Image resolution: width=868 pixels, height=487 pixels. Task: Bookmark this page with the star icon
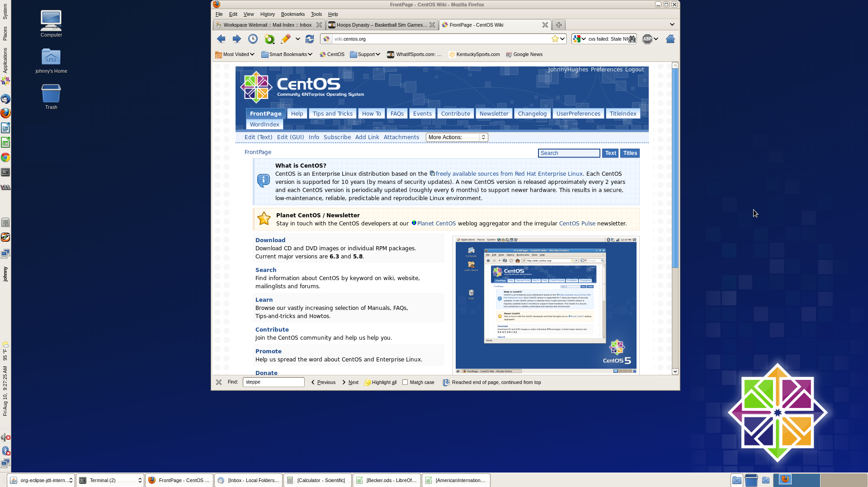[x=555, y=39]
